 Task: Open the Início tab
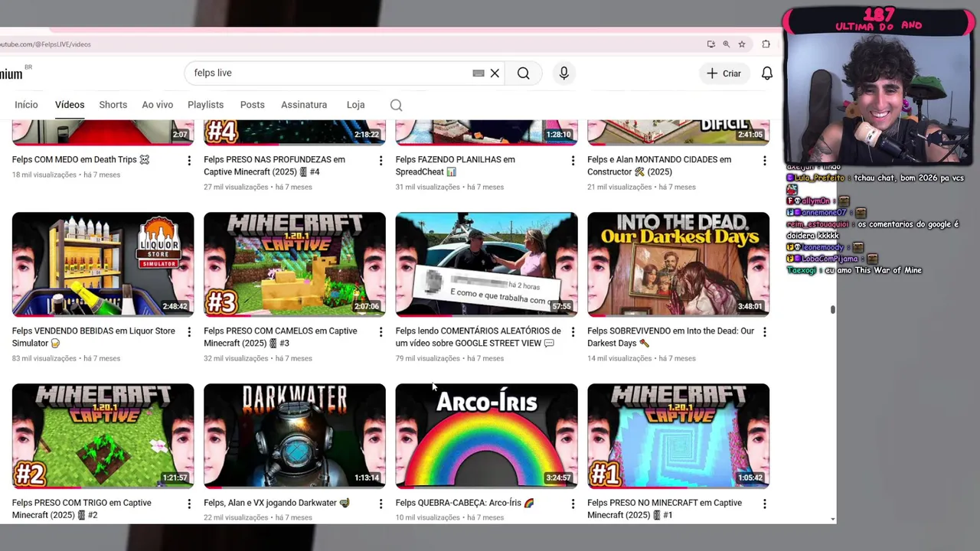click(x=26, y=105)
